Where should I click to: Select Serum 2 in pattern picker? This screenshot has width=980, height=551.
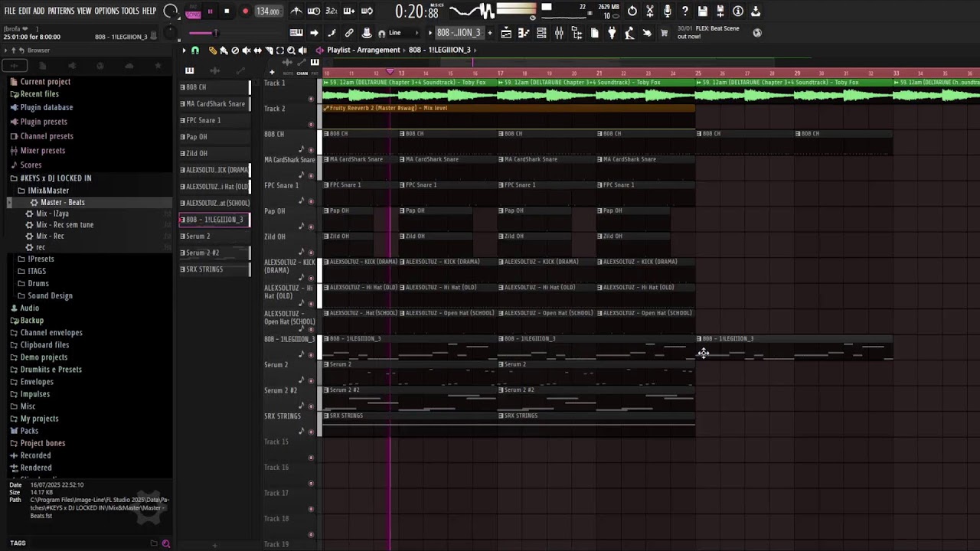(x=214, y=236)
